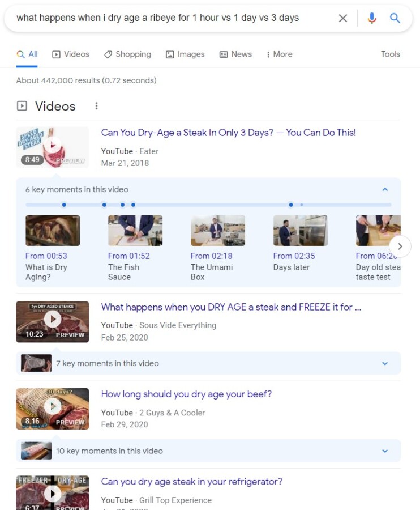Screen dimensions: 420x510
Task: Clear the search query with the X icon
Action: 342,18
